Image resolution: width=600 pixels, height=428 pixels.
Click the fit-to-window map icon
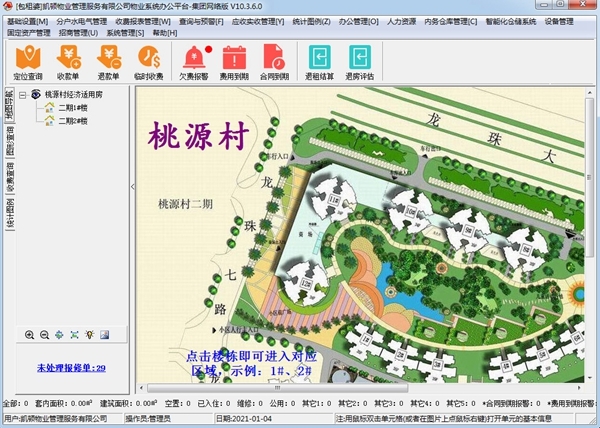(75, 335)
